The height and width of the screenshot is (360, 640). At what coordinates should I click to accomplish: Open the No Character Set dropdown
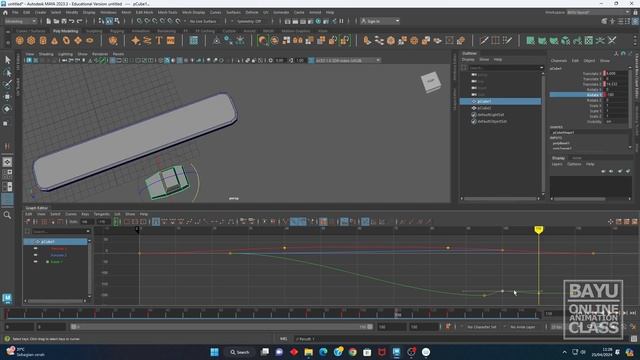coord(482,327)
